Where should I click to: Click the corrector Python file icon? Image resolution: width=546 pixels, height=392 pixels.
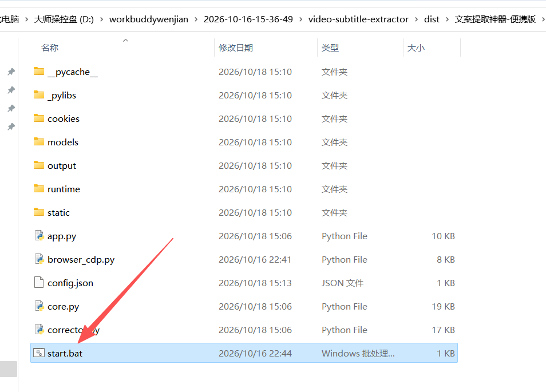[39, 330]
